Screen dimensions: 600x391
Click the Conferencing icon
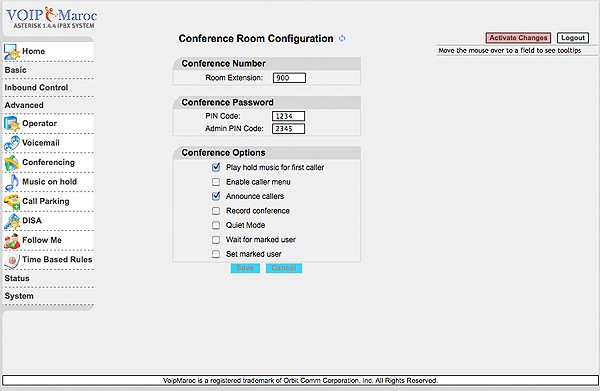pos(11,163)
